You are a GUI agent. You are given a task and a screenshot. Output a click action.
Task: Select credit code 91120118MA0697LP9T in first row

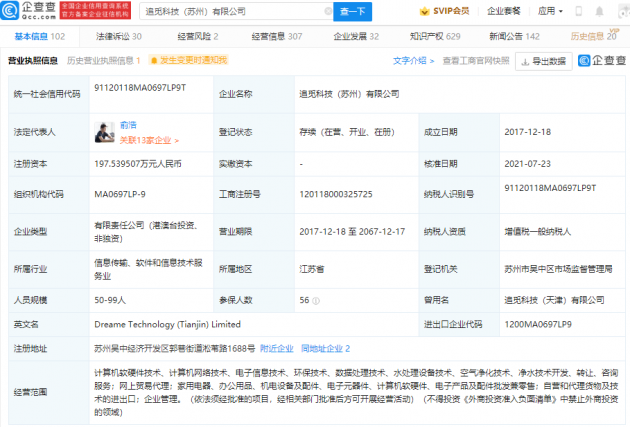click(140, 88)
